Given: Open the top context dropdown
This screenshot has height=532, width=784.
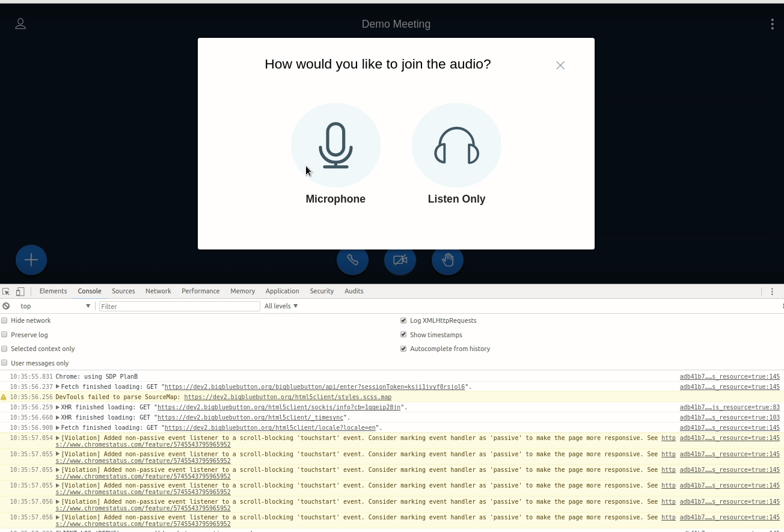Looking at the screenshot, I should tap(55, 306).
